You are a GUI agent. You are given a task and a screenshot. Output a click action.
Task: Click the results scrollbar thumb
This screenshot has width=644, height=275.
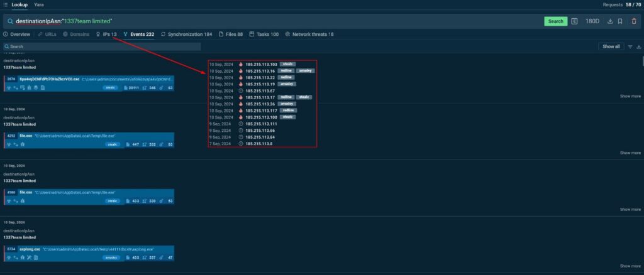coord(642,61)
